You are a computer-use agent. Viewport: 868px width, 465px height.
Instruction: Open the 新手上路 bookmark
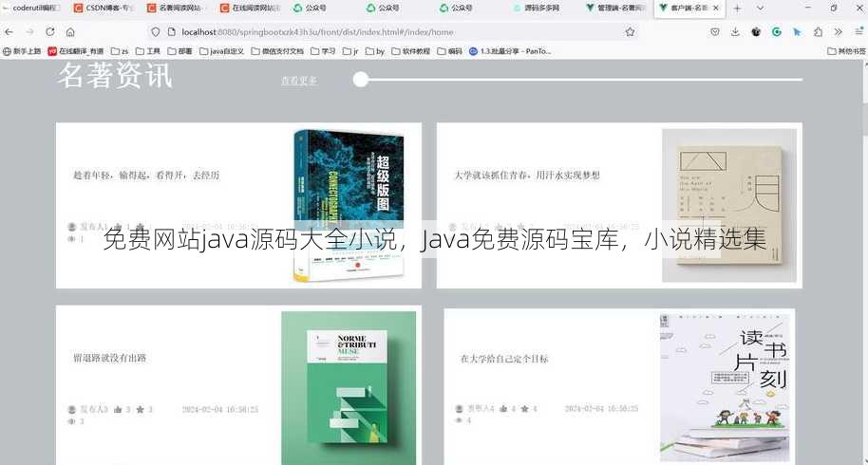pyautogui.click(x=22, y=51)
